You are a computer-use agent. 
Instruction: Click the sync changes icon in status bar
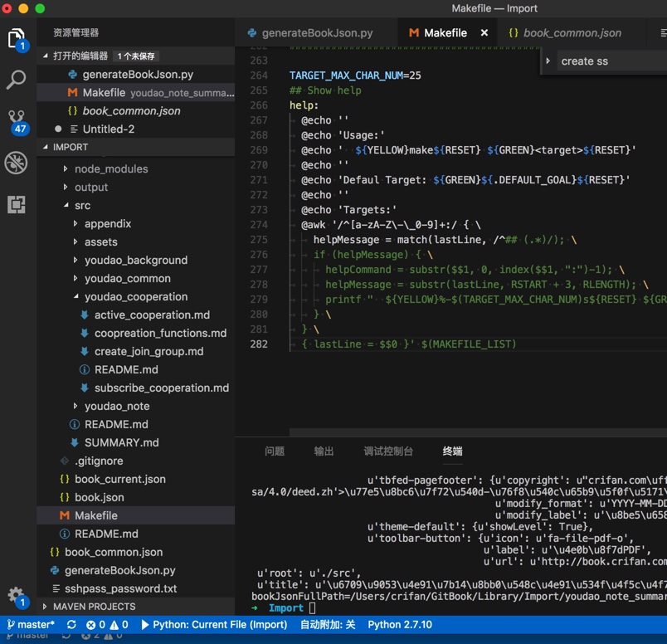click(x=72, y=625)
